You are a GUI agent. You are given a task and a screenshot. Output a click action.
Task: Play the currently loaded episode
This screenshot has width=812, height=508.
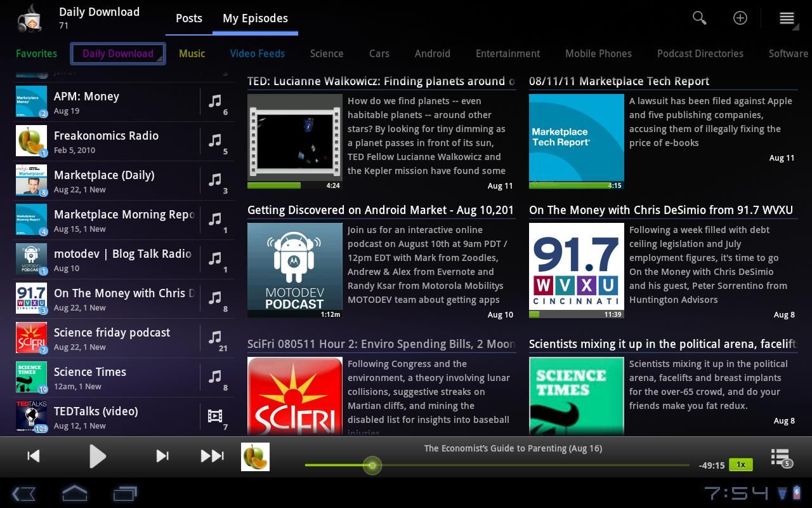[x=98, y=456]
